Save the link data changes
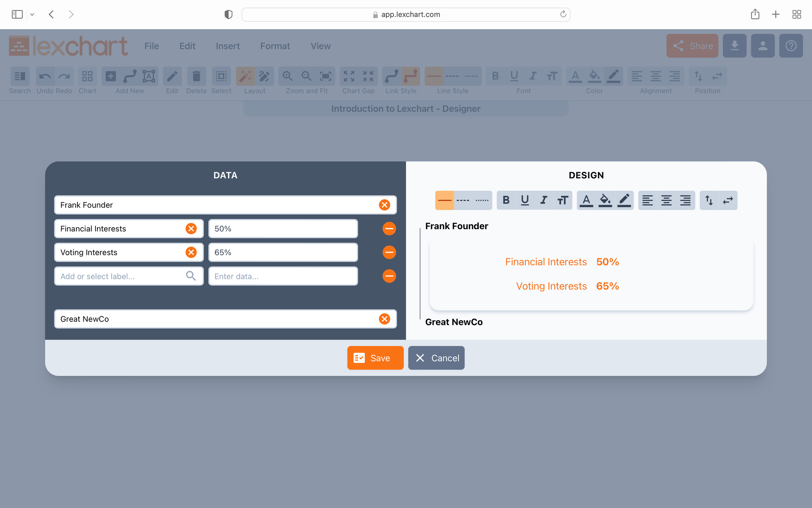The image size is (812, 508). point(375,358)
